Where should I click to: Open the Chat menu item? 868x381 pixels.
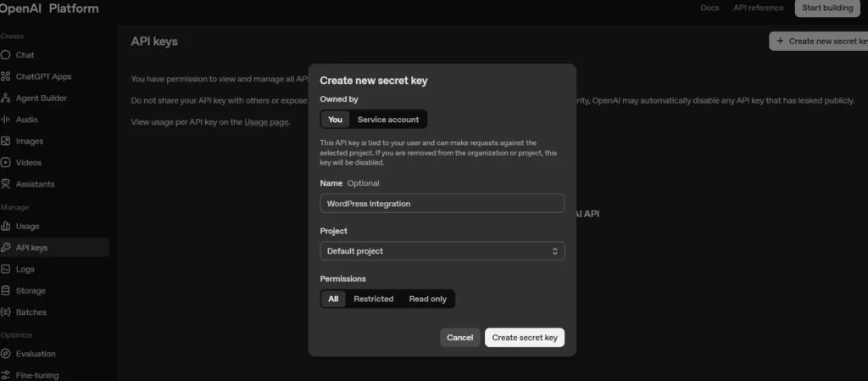[x=25, y=55]
